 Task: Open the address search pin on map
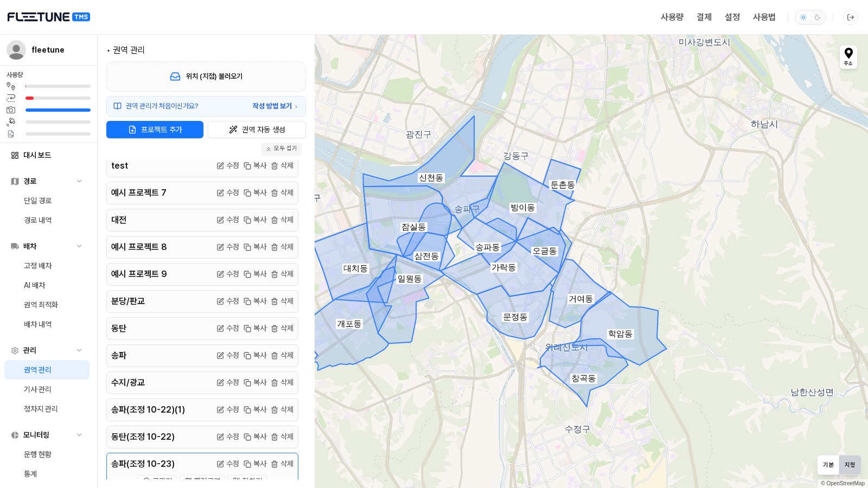click(x=848, y=56)
